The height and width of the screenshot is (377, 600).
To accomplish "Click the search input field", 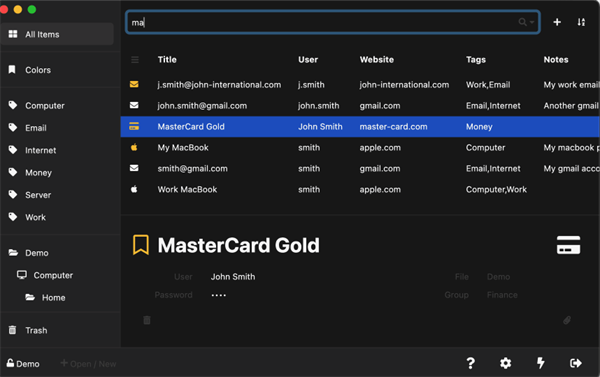I will (x=323, y=22).
